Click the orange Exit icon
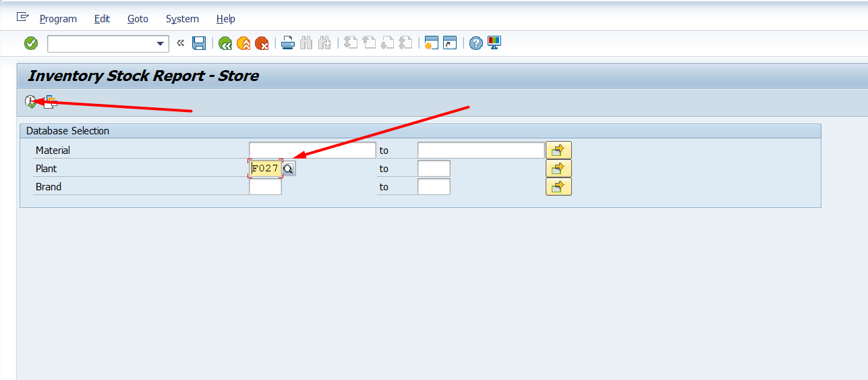The height and width of the screenshot is (380, 868). click(x=243, y=43)
